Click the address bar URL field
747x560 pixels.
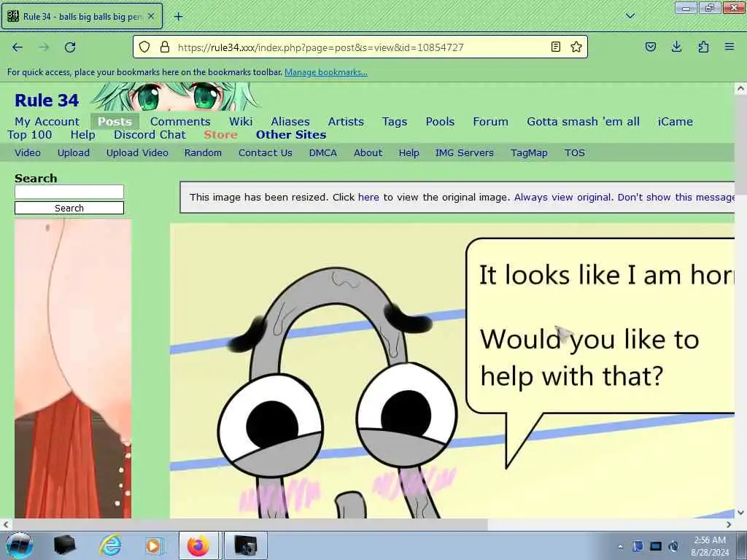coord(360,47)
